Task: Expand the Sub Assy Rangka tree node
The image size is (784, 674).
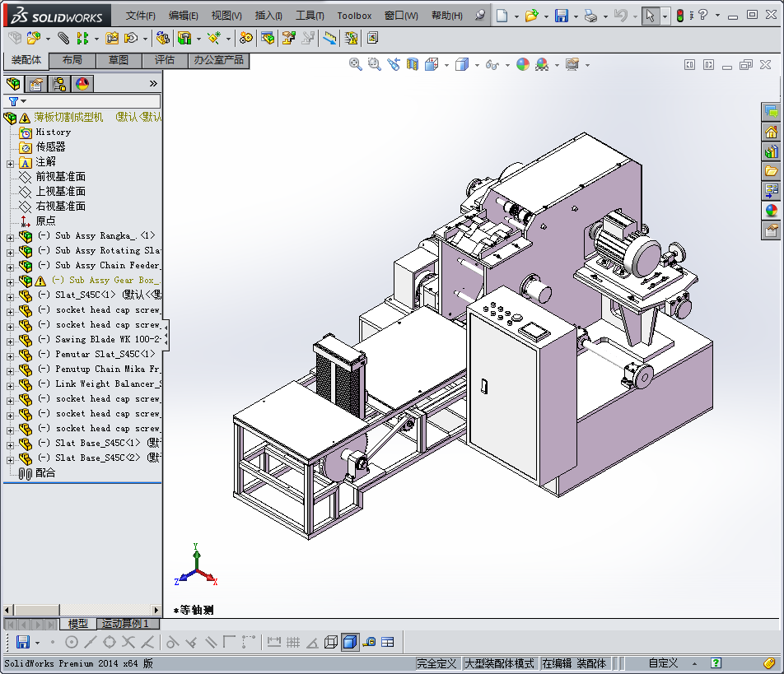Action: 10,236
